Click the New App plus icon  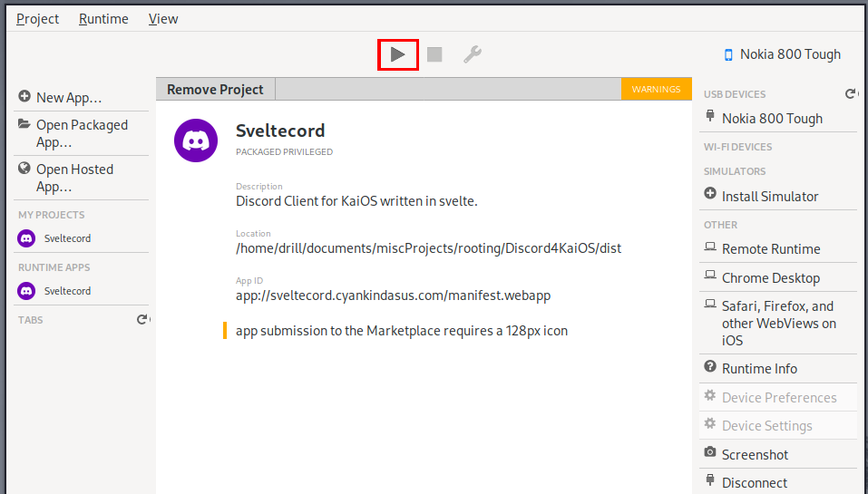(x=24, y=96)
